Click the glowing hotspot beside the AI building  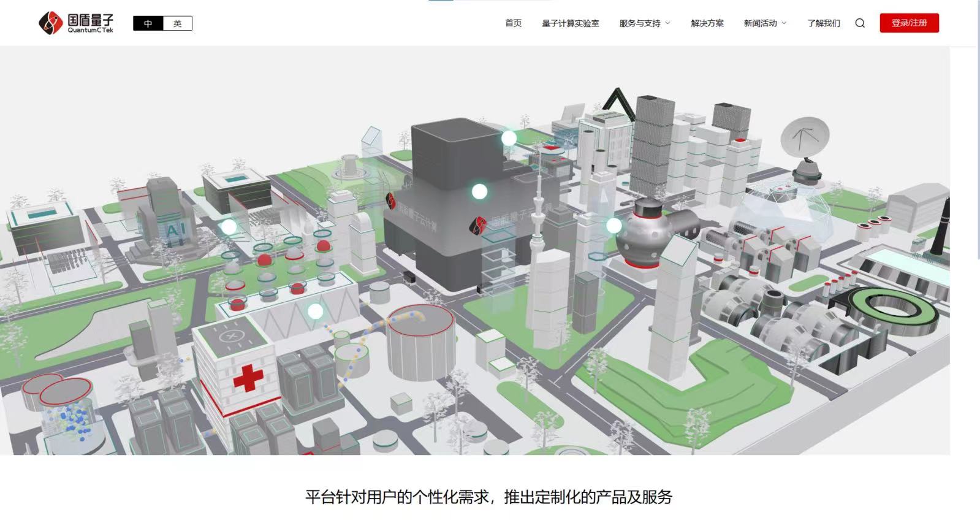(x=229, y=227)
